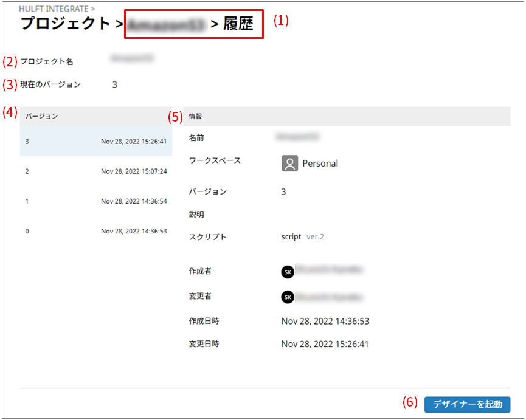Launch the designer with デザイナーを起動 button

(467, 404)
